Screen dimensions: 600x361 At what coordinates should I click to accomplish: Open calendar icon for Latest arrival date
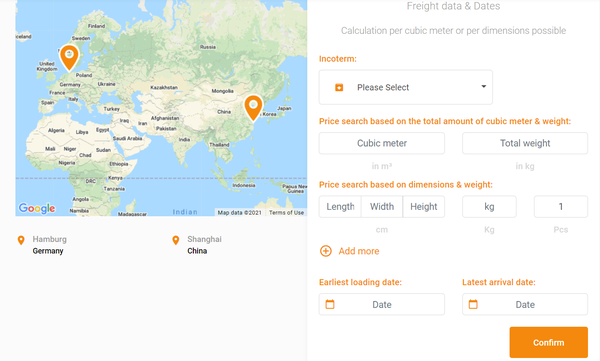(x=473, y=304)
